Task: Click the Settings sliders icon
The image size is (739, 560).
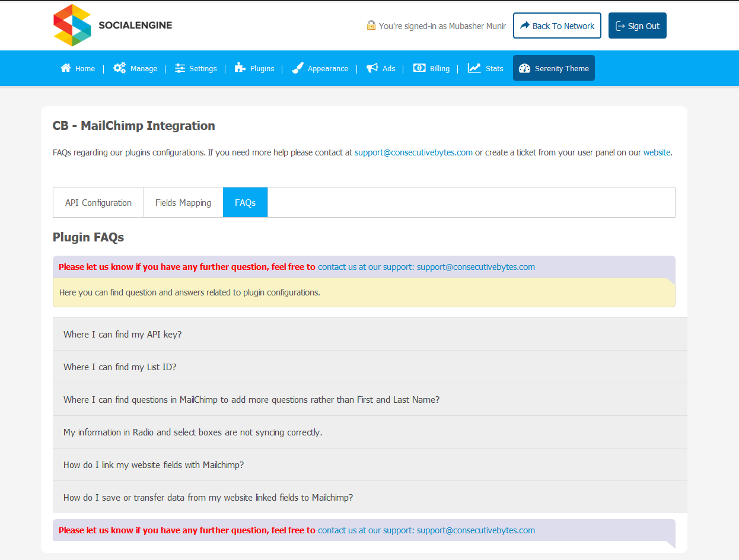Action: pos(180,68)
